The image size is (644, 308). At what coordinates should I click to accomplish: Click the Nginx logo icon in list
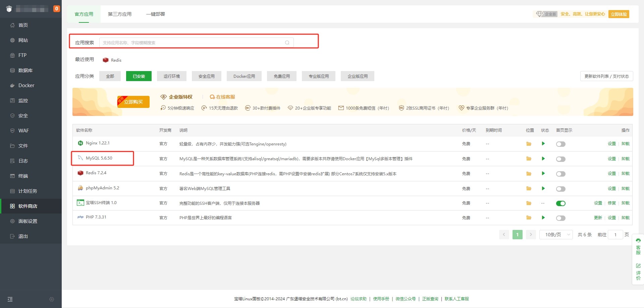click(80, 143)
